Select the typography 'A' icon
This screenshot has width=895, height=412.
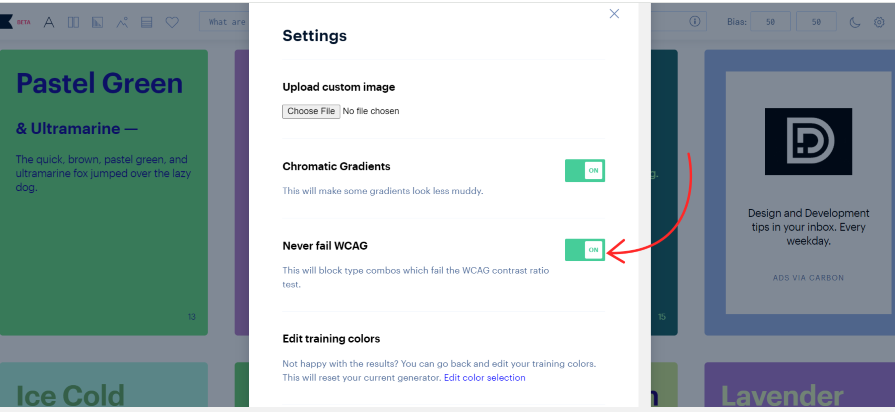point(50,21)
